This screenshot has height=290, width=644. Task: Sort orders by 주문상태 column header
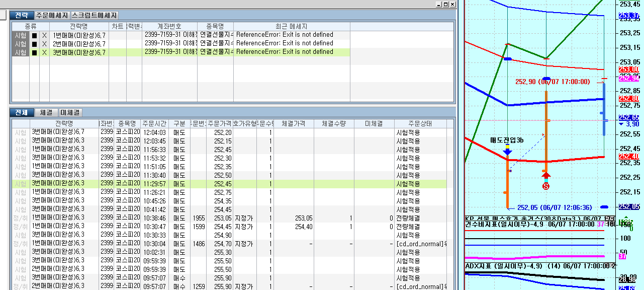[420, 123]
